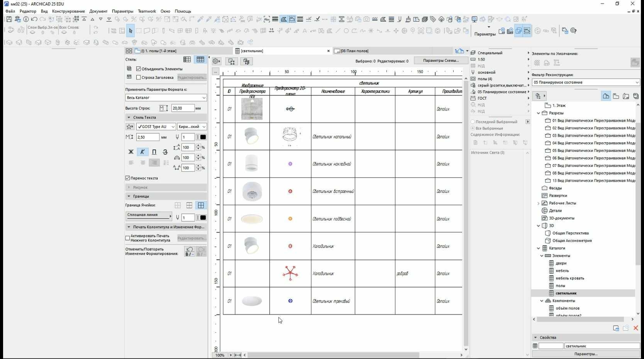
Task: Select the Последний Выбранный radio button
Action: coord(473,122)
